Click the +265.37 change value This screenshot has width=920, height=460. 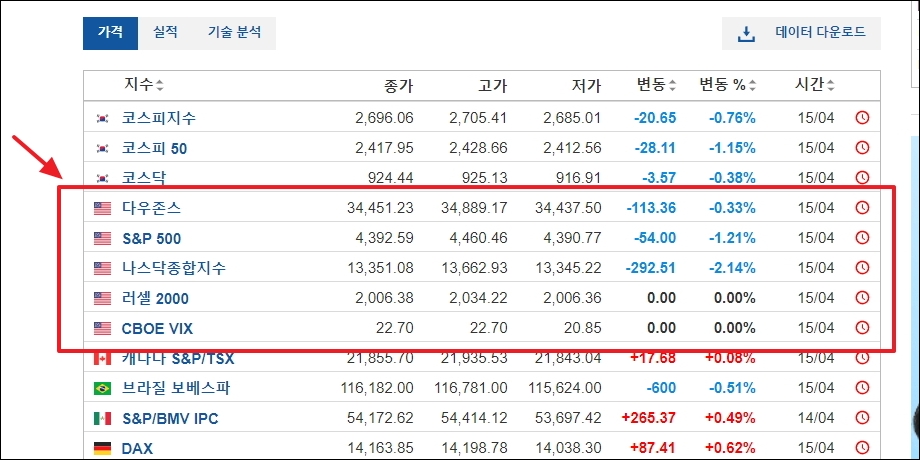coord(649,418)
